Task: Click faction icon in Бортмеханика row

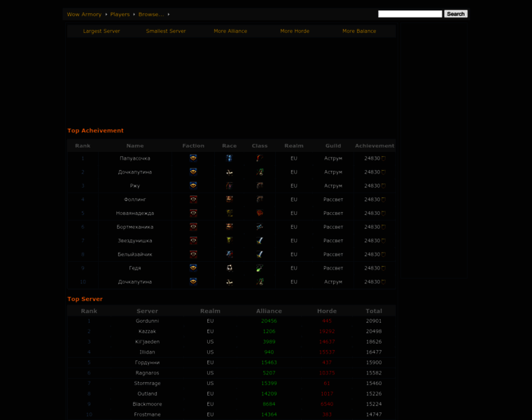Action: tap(193, 227)
